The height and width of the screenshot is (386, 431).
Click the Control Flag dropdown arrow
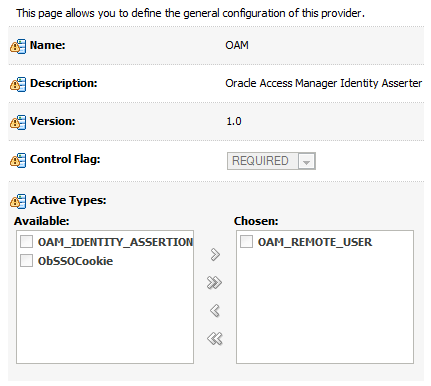pos(307,161)
